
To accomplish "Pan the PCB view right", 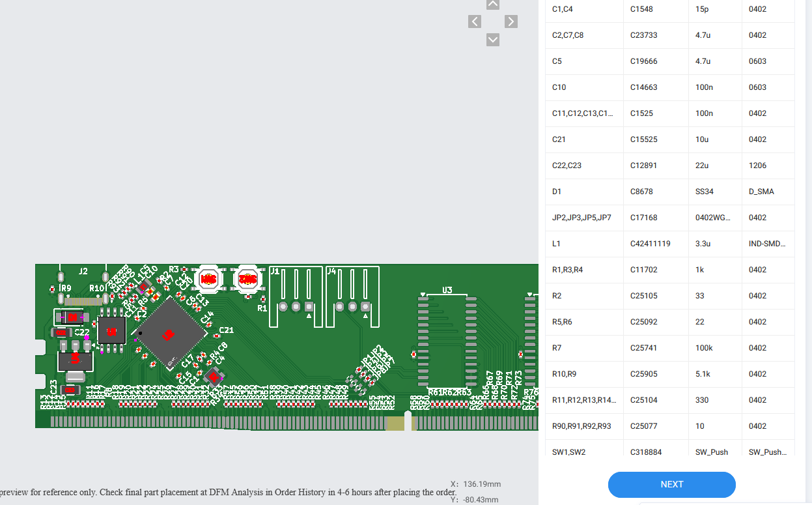I will pos(511,22).
